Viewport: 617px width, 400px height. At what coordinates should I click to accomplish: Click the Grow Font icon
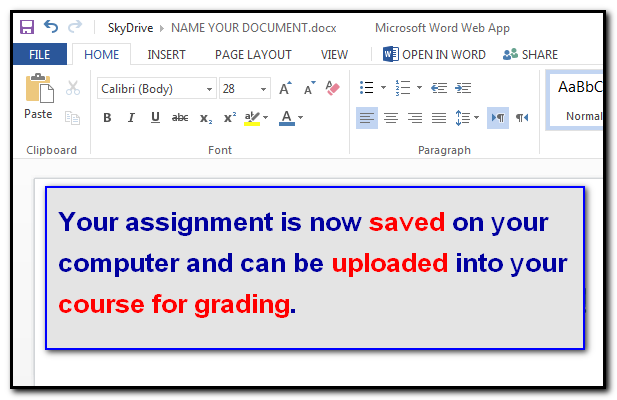click(x=286, y=88)
